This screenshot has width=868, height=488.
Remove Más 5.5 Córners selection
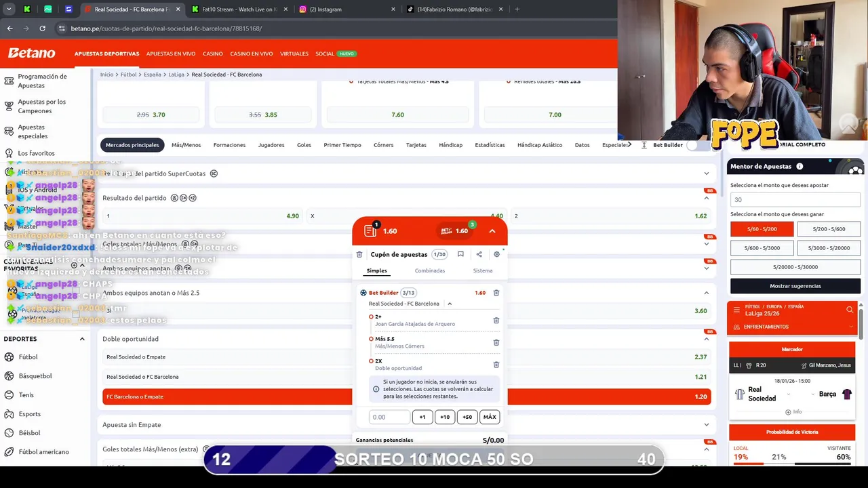click(496, 342)
